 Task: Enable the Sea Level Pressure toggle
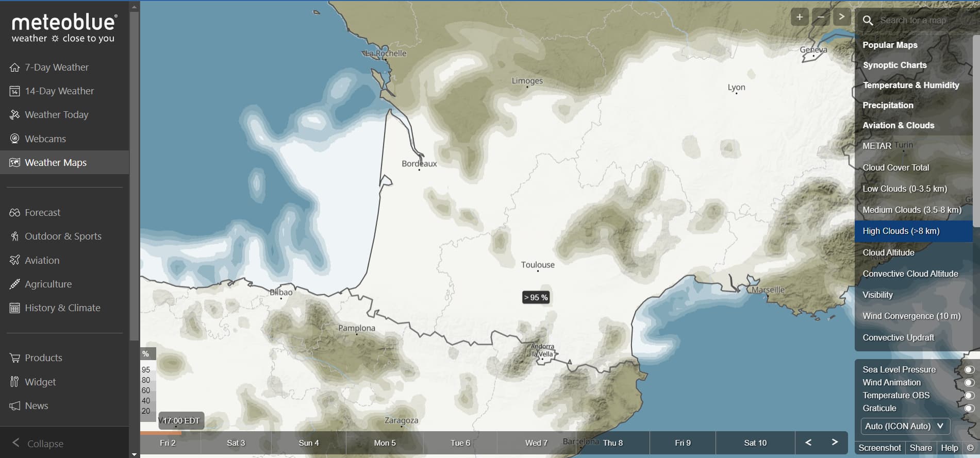[969, 369]
